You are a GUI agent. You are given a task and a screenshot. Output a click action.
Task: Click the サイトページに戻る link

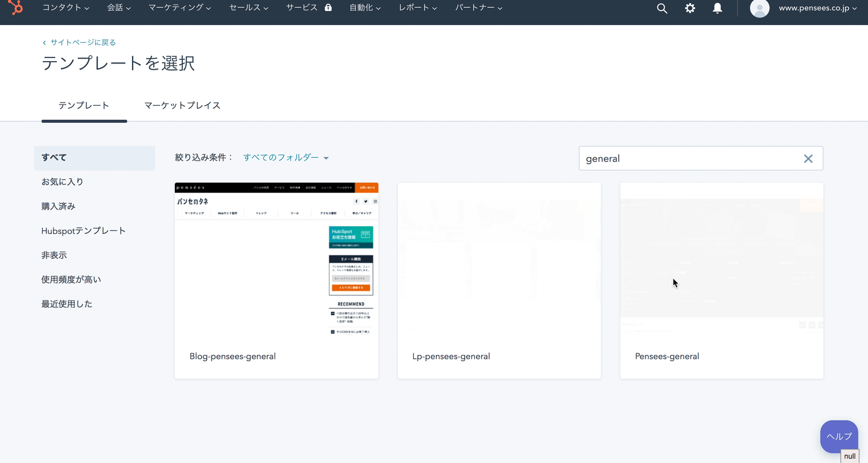pos(83,43)
